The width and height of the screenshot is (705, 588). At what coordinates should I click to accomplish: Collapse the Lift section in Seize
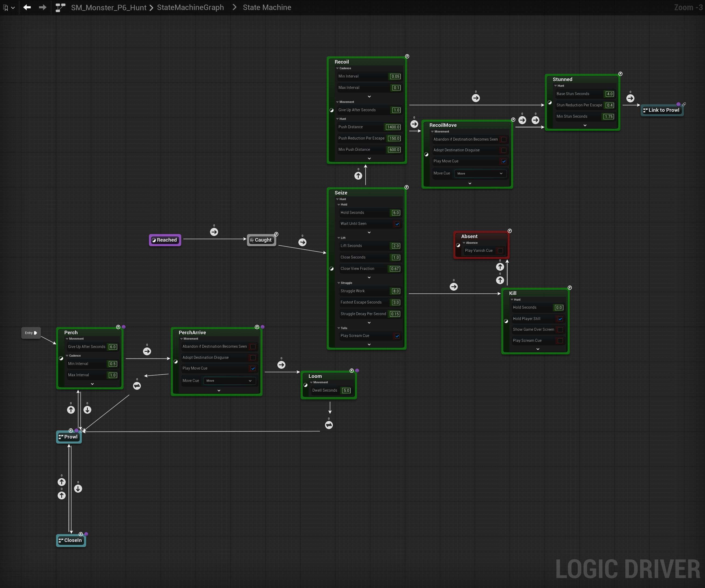pos(339,238)
